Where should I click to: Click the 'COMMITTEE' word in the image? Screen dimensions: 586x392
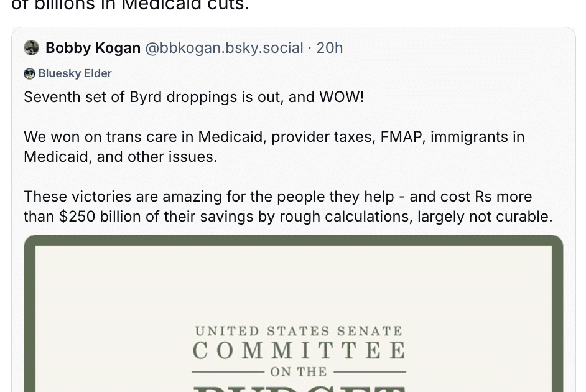(299, 351)
